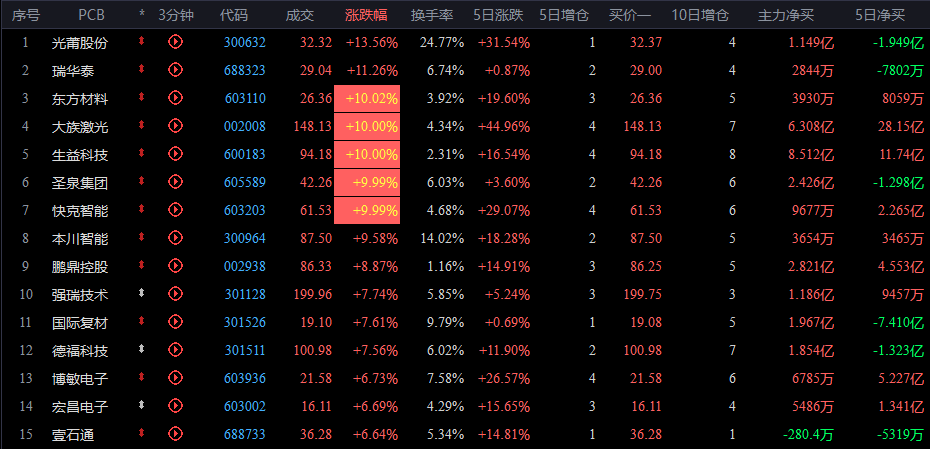Open 3-minute play icon for 国际复材
Image resolution: width=930 pixels, height=449 pixels.
(x=175, y=322)
